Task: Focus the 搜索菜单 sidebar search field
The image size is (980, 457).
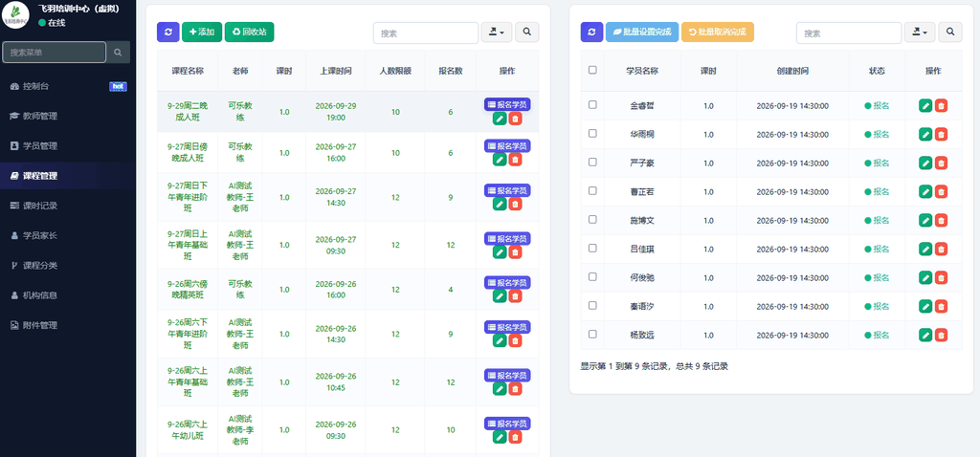Action: coord(55,53)
